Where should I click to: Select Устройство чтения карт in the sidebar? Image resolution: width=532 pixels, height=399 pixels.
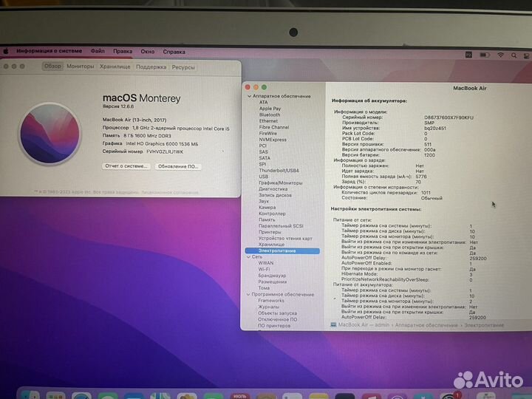[285, 239]
